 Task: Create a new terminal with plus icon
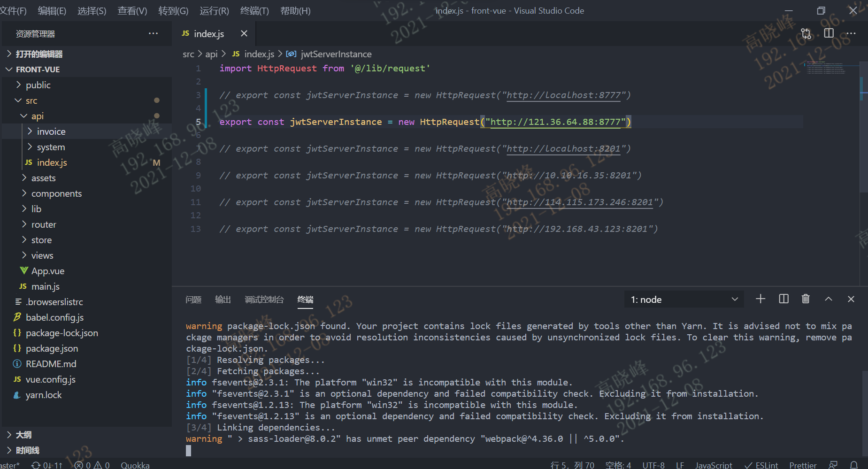pos(760,299)
